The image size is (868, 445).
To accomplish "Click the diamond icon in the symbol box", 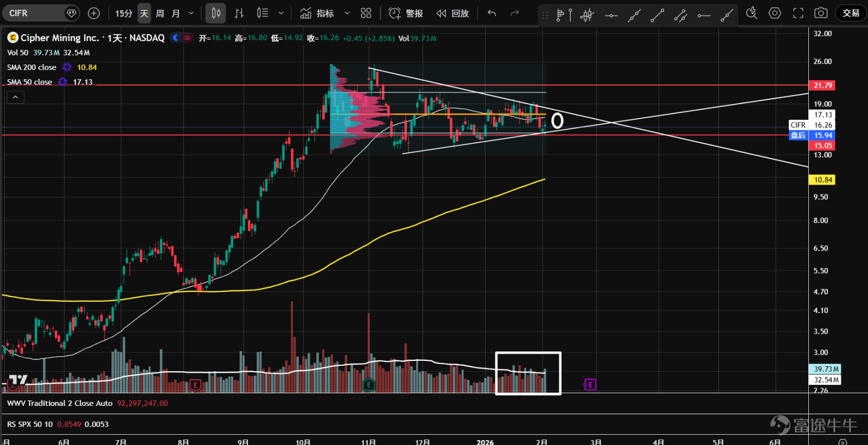I will pos(71,13).
